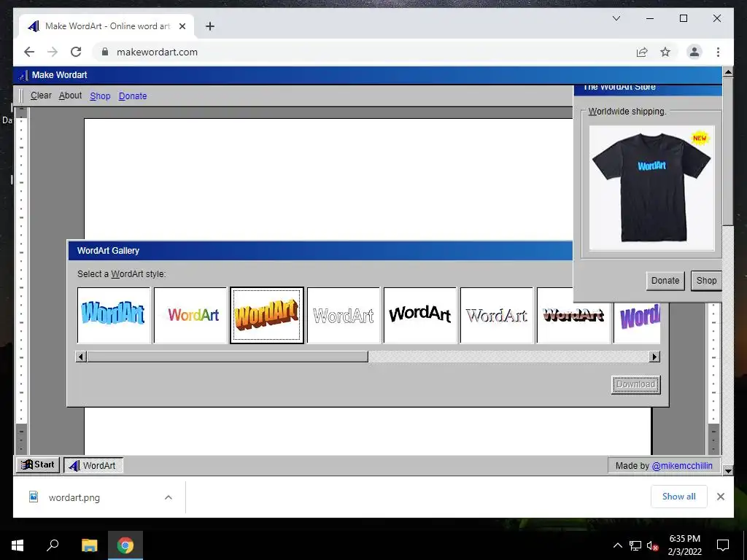Click the Donate button in the store panel
Image resolution: width=747 pixels, height=560 pixels.
(x=665, y=281)
